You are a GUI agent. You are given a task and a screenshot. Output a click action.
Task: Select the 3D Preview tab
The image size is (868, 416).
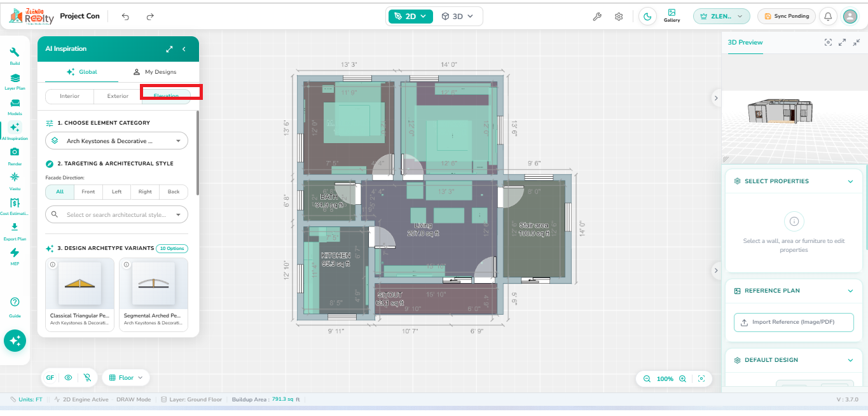coord(745,43)
